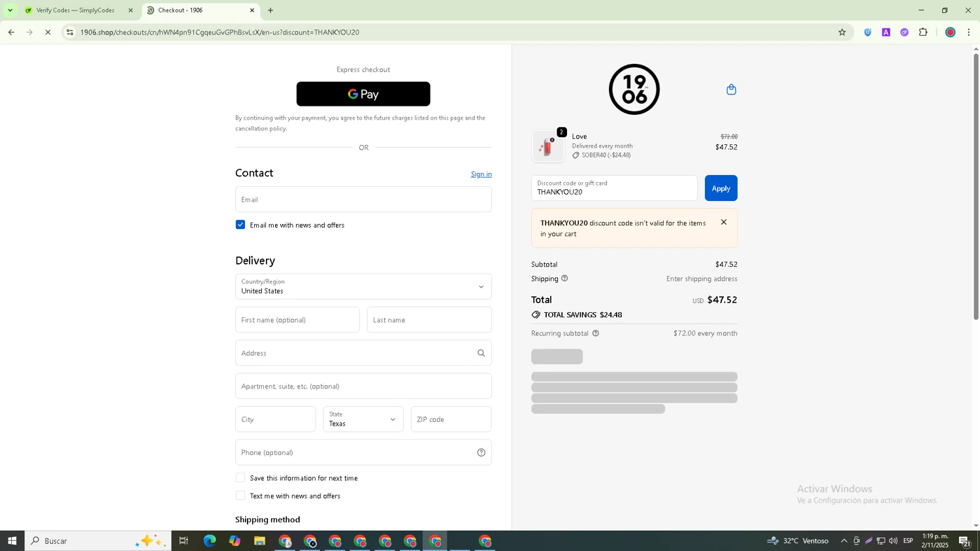Switch to Verify Codes — SimplyCodes tab
980x551 pixels.
tap(74, 10)
